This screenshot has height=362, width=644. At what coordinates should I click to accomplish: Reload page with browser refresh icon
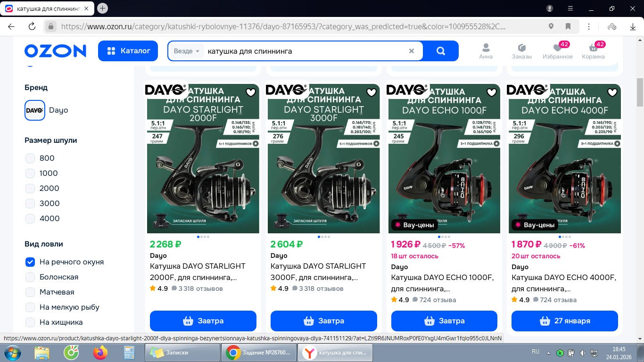[32, 26]
